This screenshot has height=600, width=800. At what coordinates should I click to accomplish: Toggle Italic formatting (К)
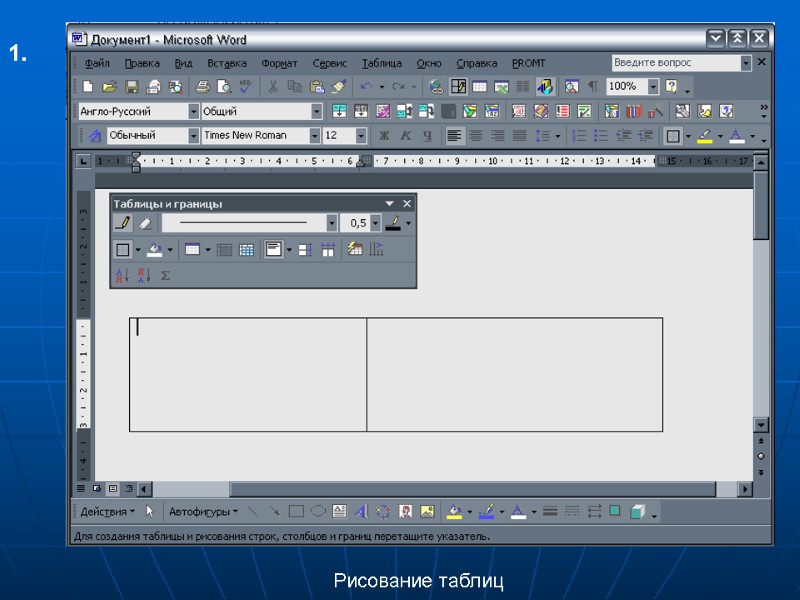pyautogui.click(x=406, y=136)
